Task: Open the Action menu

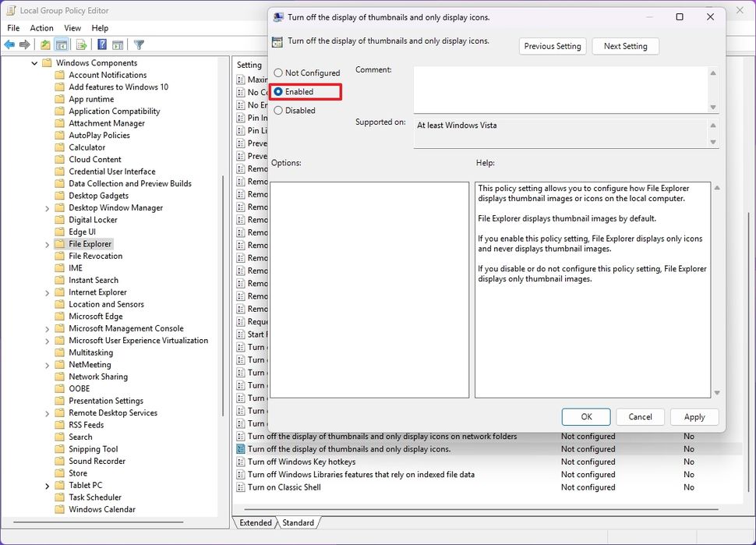Action: [x=41, y=28]
